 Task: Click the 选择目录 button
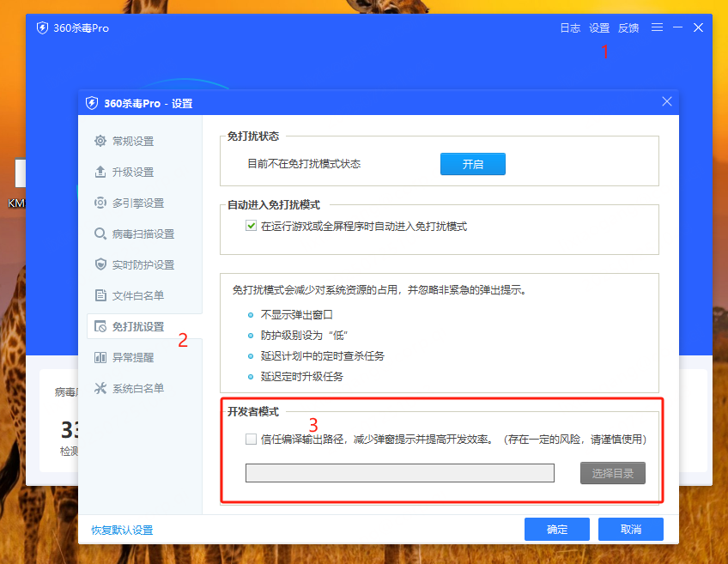click(612, 473)
